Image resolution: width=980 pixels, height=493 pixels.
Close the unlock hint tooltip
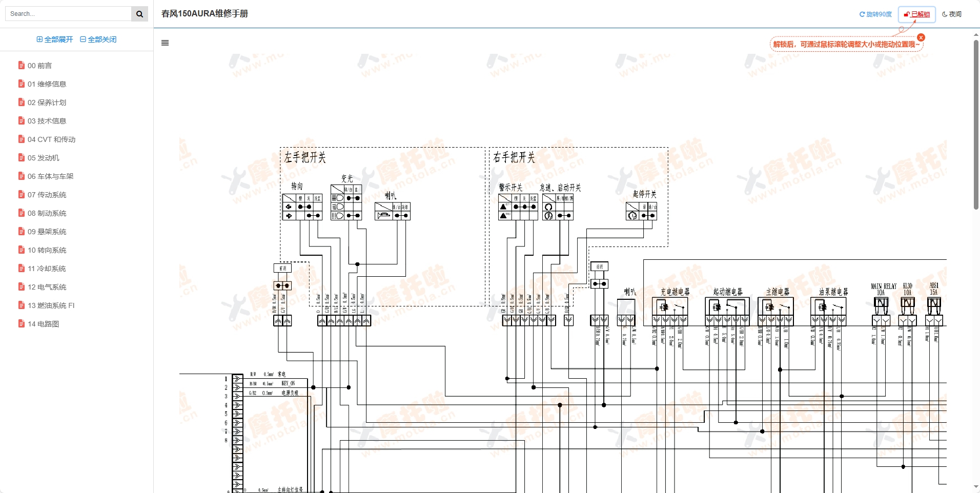coord(921,37)
